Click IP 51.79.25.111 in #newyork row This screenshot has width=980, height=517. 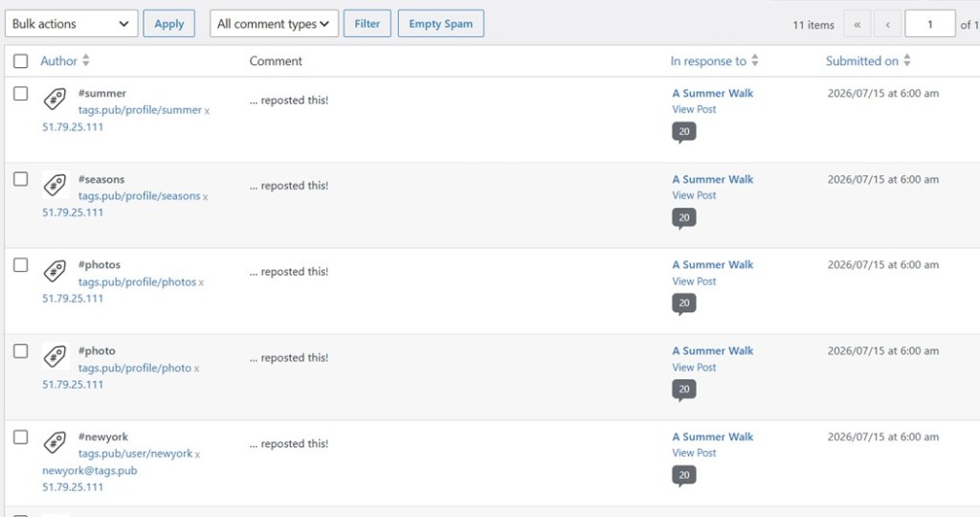73,487
